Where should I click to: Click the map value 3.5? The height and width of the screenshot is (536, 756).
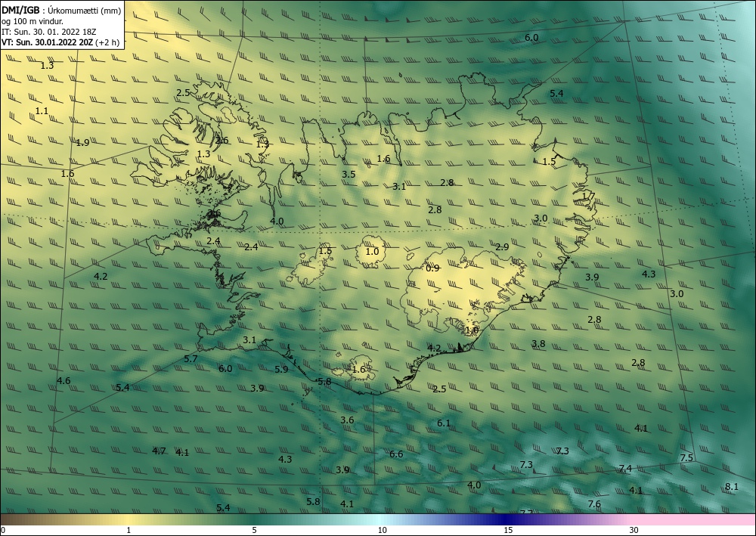tap(349, 175)
